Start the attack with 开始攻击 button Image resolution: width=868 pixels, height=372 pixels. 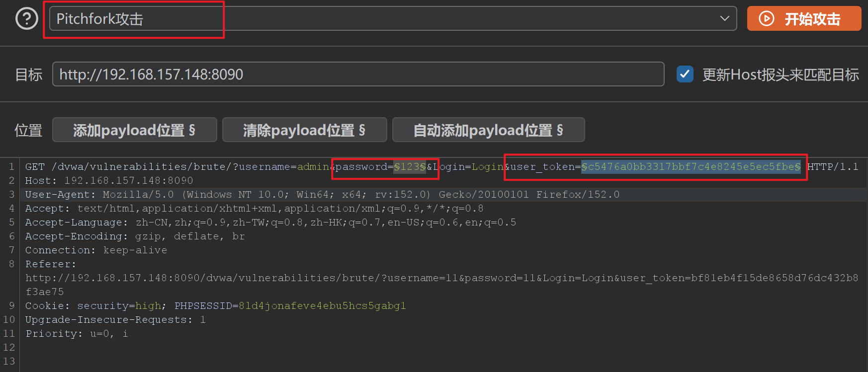[804, 19]
